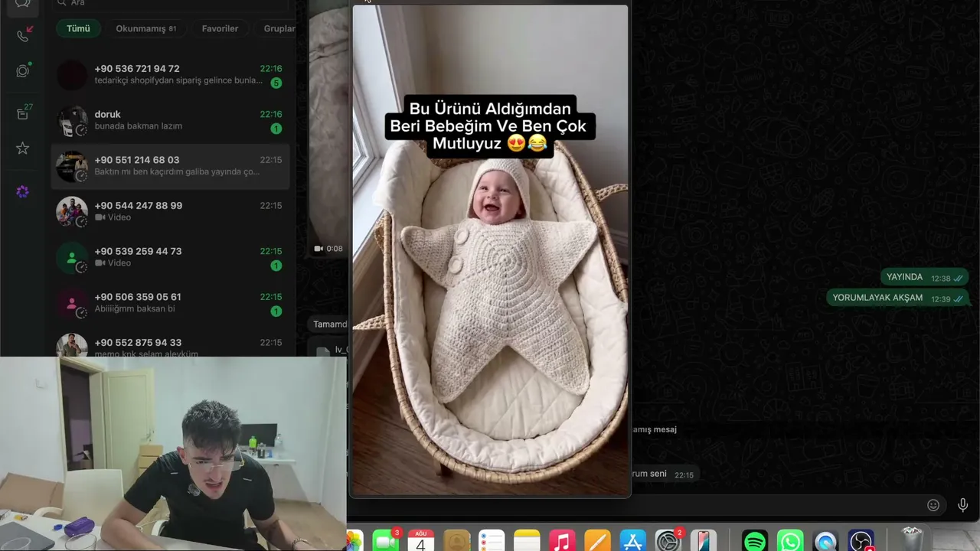This screenshot has height=551, width=980.
Task: Click the 0:08 video thumbnail in chat
Action: click(x=328, y=130)
